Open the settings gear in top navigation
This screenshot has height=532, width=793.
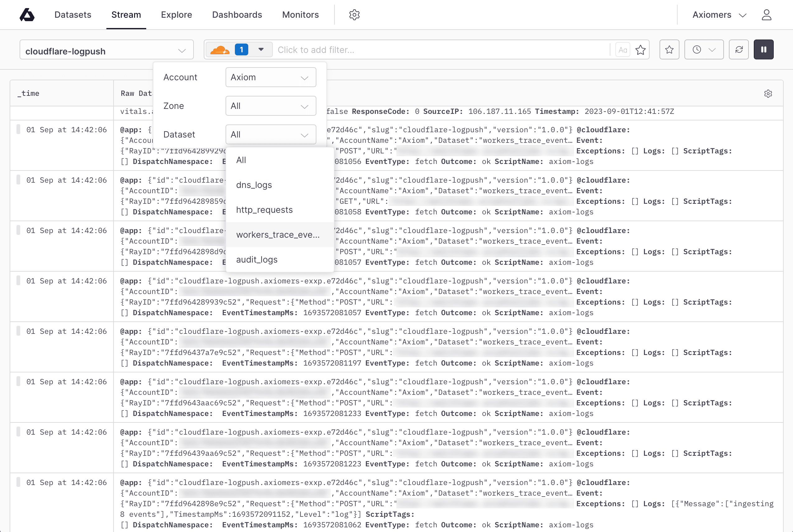pos(354,15)
